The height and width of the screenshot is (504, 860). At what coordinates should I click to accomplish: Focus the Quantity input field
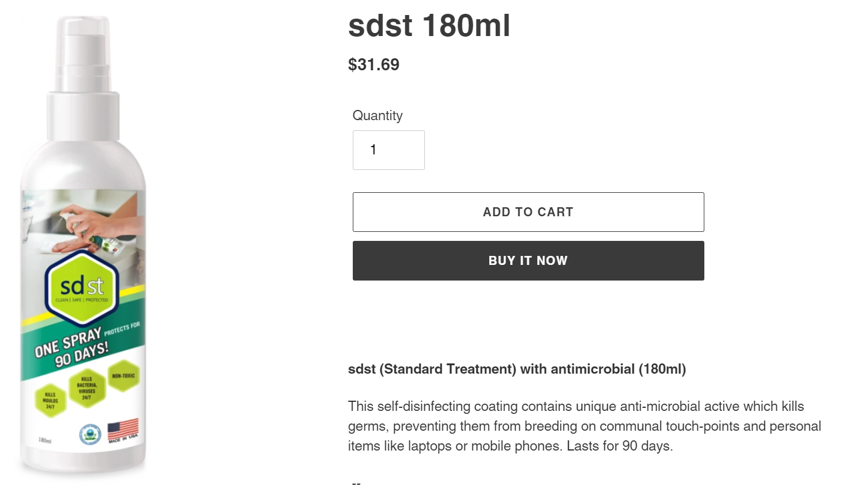[x=388, y=150]
